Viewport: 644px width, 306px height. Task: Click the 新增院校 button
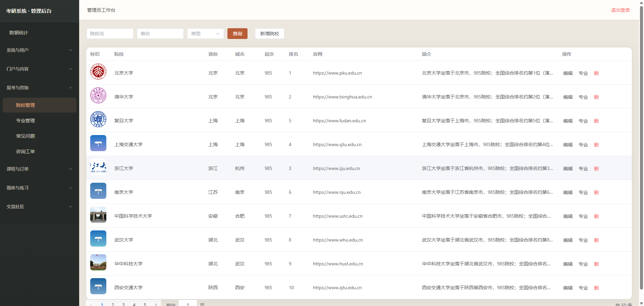pos(270,34)
